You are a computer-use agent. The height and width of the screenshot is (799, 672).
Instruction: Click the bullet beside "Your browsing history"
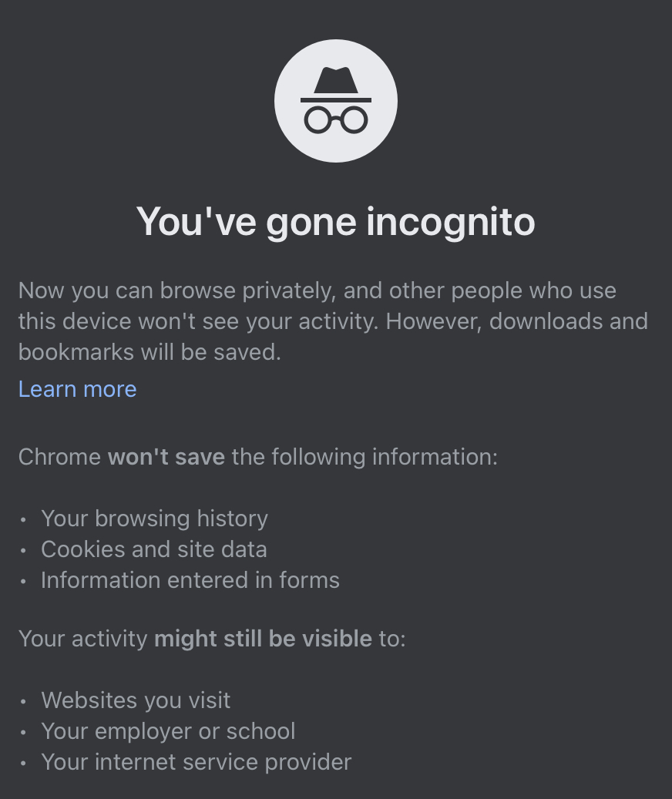coord(24,519)
